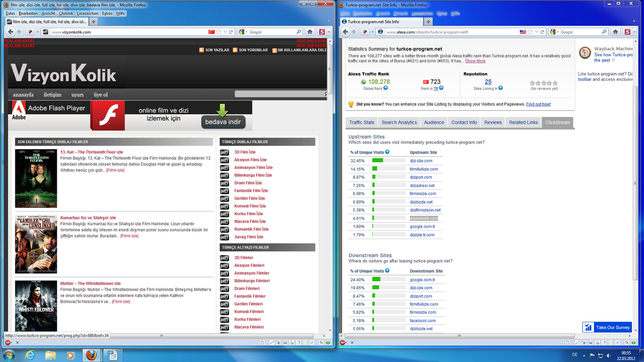Click the SON YORUMLAR RSS feed icon
This screenshot has width=644, height=362.
coord(235,50)
